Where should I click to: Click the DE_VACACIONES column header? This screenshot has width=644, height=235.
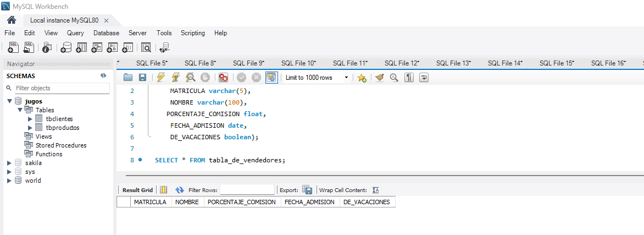pyautogui.click(x=367, y=202)
